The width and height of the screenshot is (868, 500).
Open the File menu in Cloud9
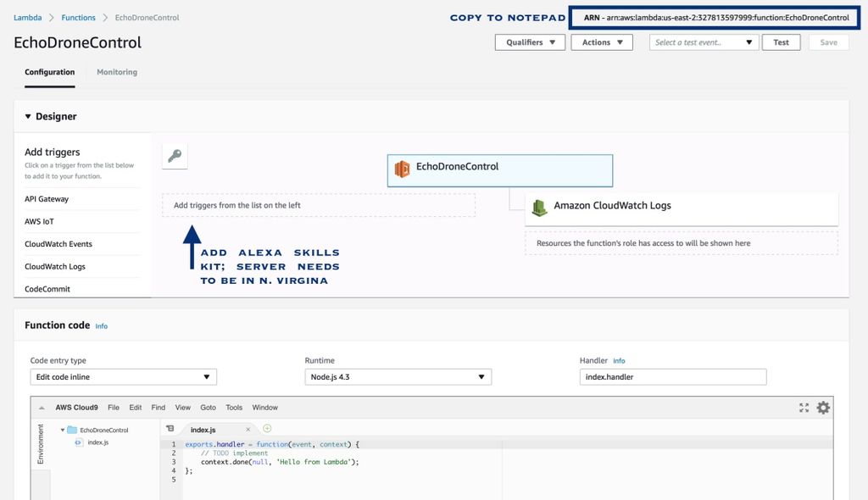pyautogui.click(x=114, y=408)
